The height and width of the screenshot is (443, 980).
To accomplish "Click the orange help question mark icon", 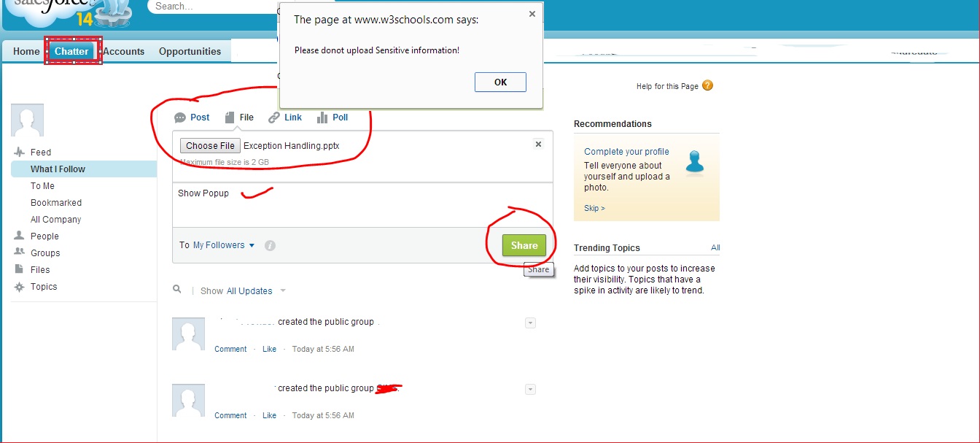I will pyautogui.click(x=707, y=85).
